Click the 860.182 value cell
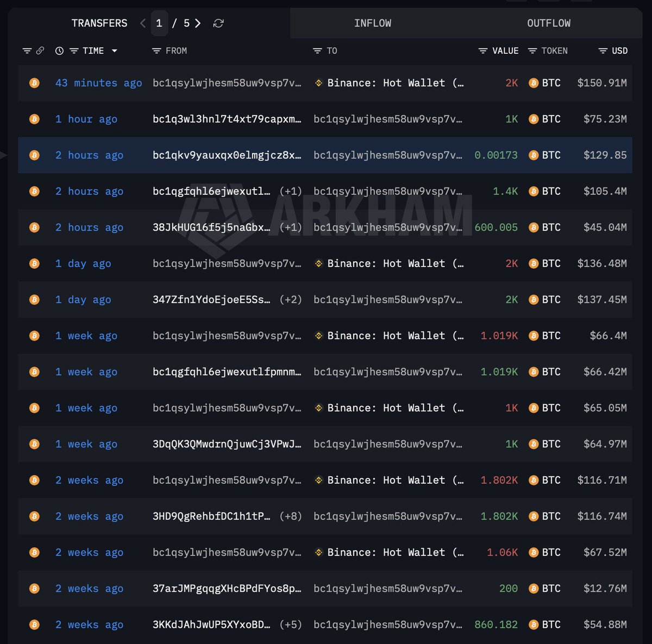Screen dimensions: 652x644 tap(496, 624)
